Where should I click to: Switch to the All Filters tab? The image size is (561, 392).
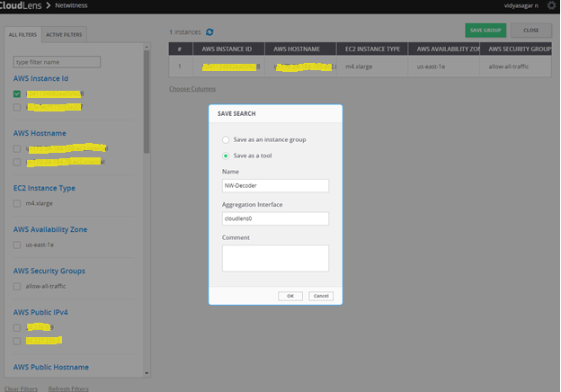(22, 35)
